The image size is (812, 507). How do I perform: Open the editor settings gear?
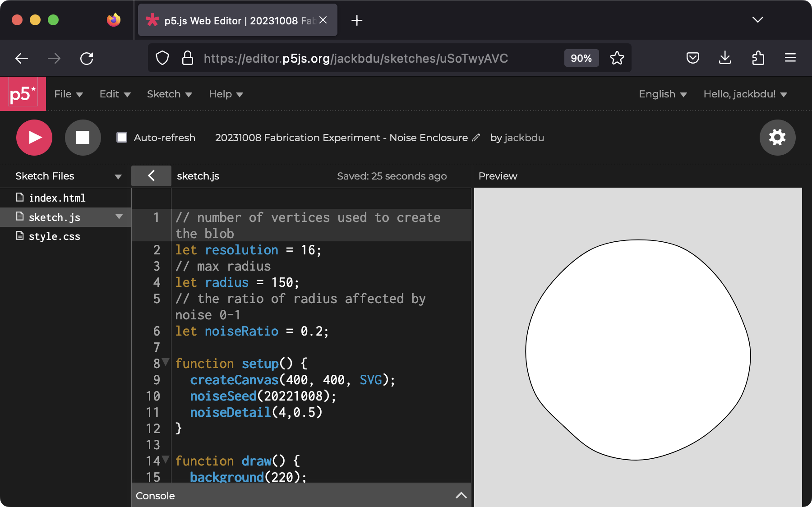click(x=777, y=138)
